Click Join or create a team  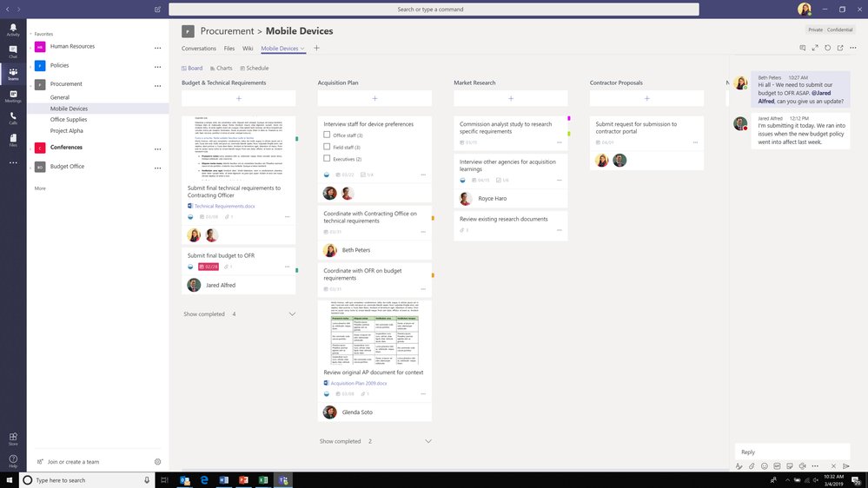point(73,462)
